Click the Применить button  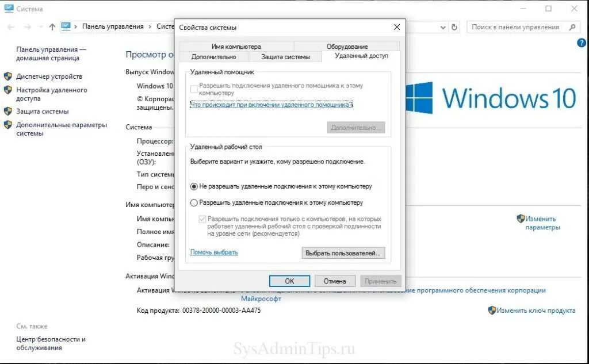(381, 281)
